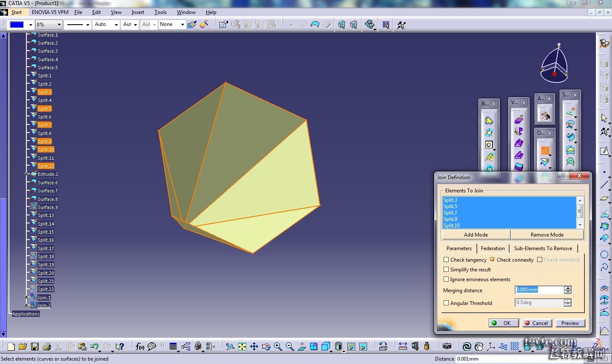Click the Elements To Join list scrollbar

(x=580, y=212)
